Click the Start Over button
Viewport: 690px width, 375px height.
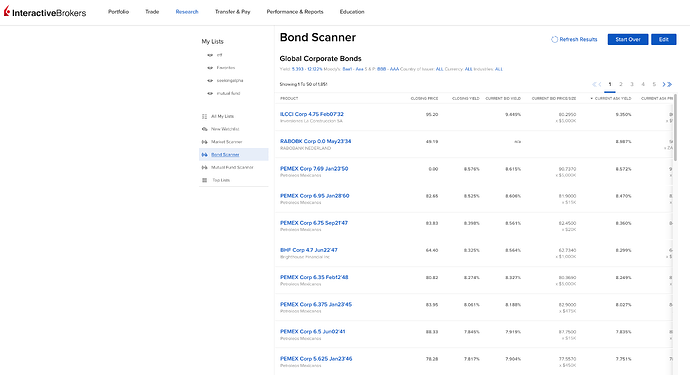pyautogui.click(x=628, y=40)
